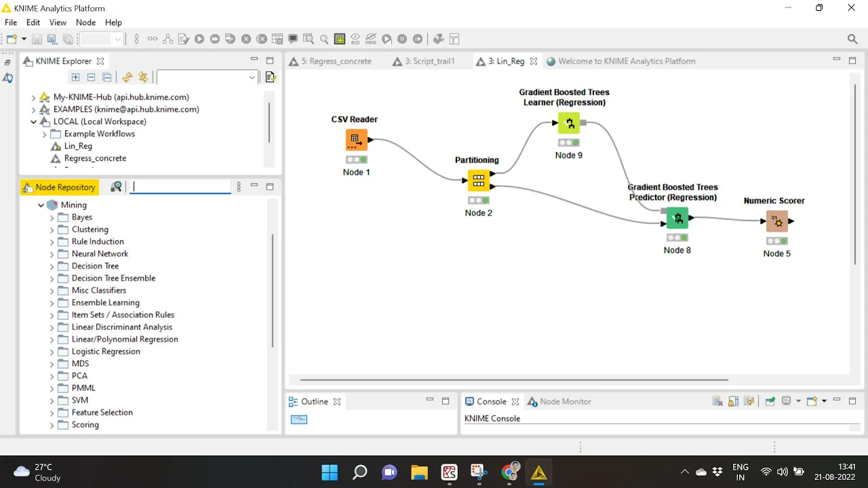Click the Windows Start button
868x488 pixels.
click(330, 472)
